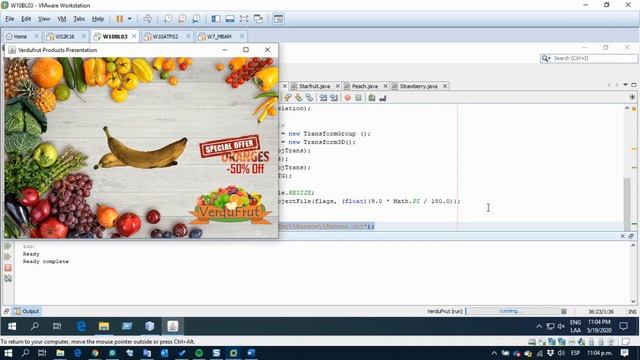Viewport: 640px width, 360px height.
Task: Click the shift line right editor icon
Action: pyautogui.click(x=334, y=98)
